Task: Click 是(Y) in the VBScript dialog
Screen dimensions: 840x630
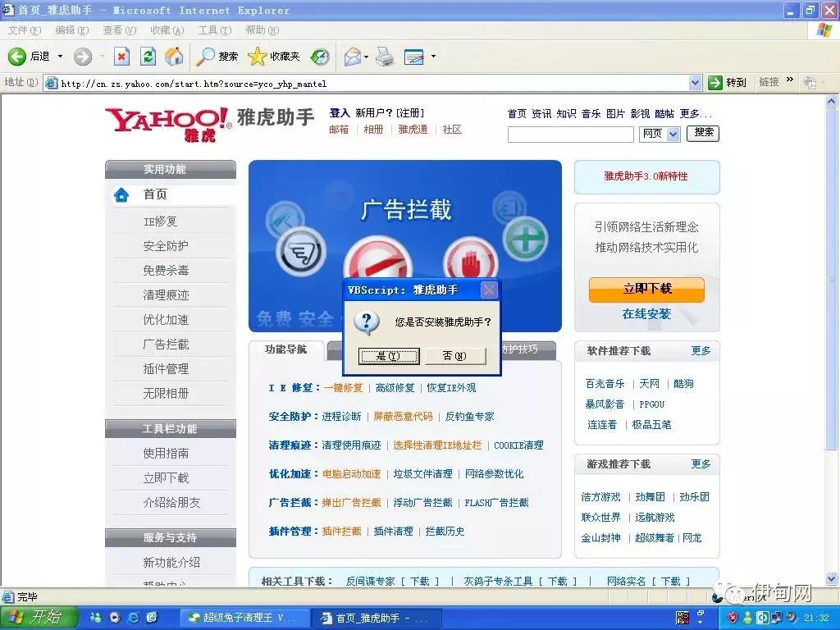Action: 388,356
